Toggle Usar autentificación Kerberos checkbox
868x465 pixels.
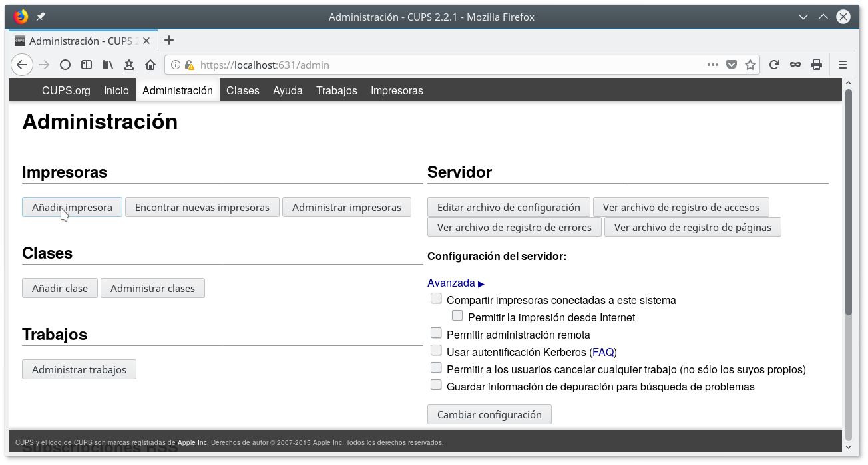pos(436,351)
